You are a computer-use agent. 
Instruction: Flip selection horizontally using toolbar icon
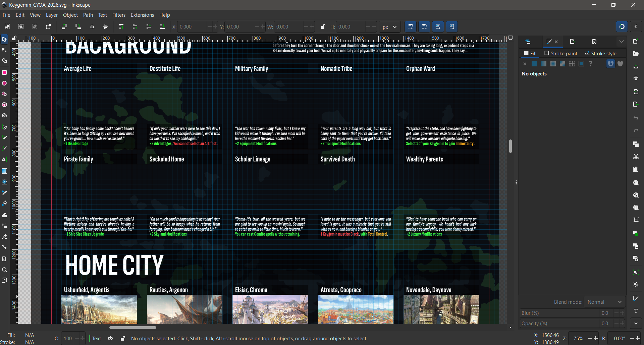(92, 27)
